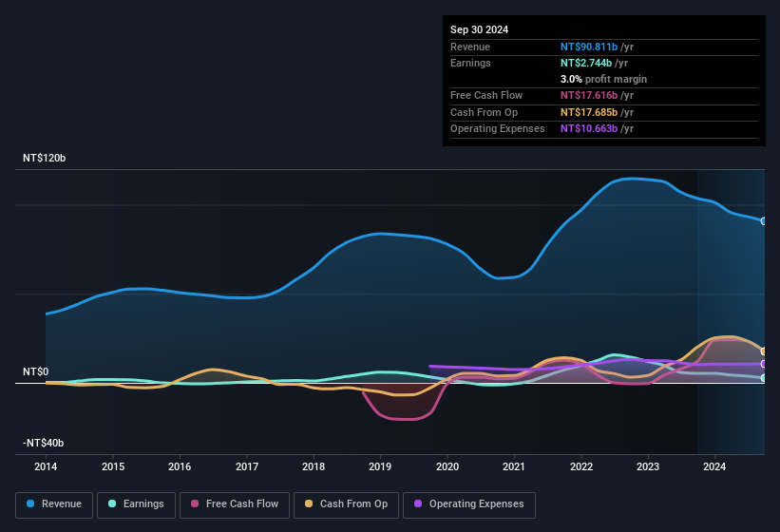Viewport: 780px width, 532px height.
Task: Click the teal Earnings legend dot
Action: 113,503
